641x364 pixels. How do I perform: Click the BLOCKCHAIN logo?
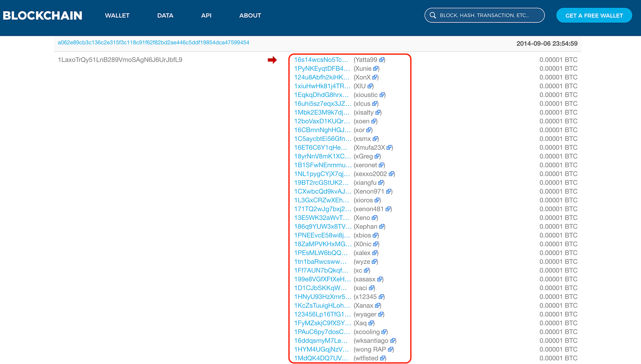click(43, 15)
